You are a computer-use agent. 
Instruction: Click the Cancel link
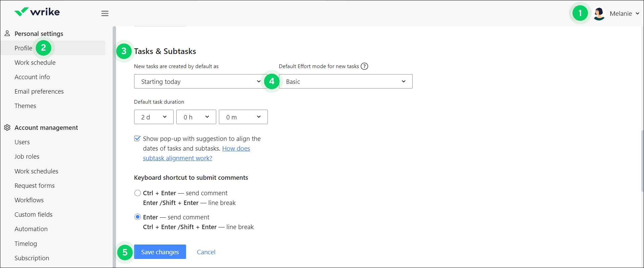pos(206,252)
